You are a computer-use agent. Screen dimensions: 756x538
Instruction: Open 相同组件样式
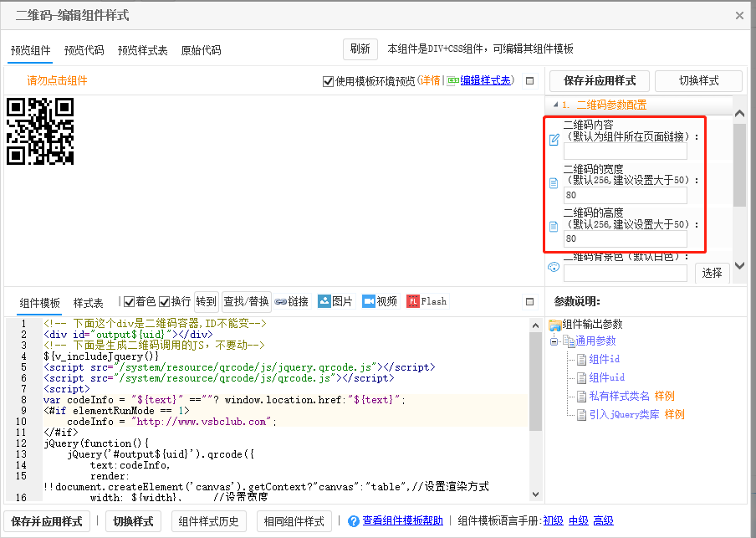tap(294, 521)
